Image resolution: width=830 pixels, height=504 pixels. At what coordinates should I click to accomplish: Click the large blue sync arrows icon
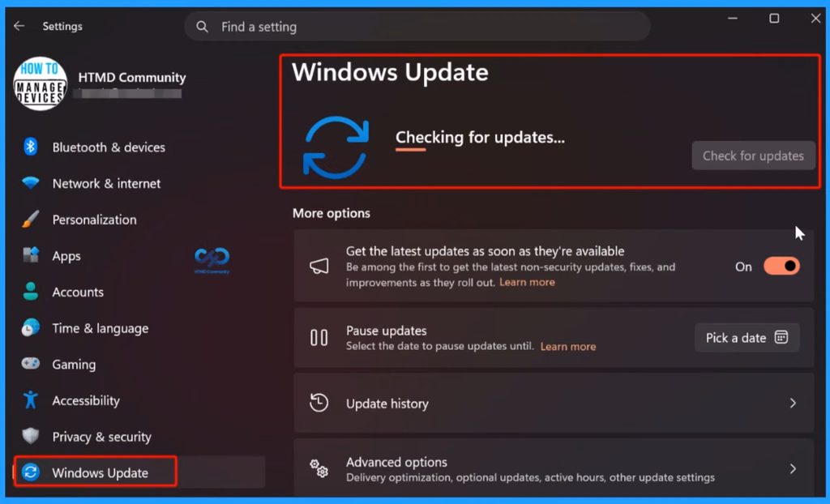pos(336,147)
